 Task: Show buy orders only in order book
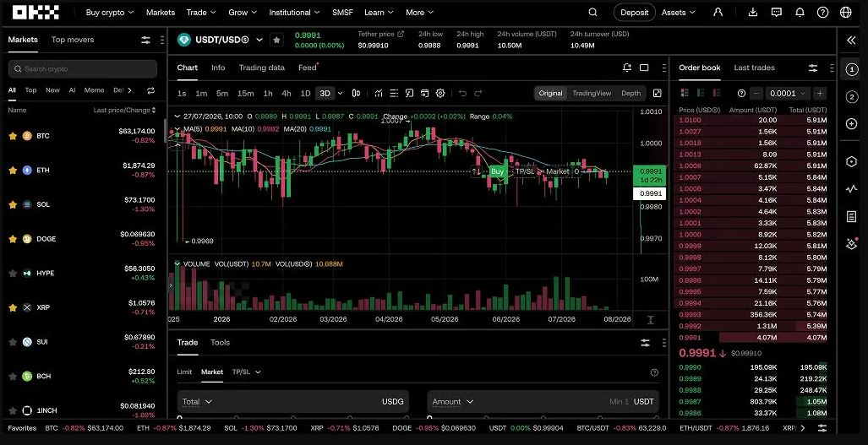click(x=701, y=93)
